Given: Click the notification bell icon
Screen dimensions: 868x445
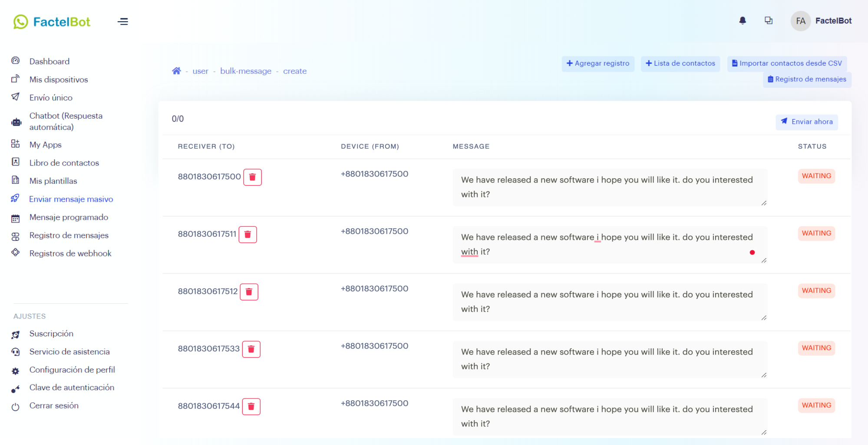Looking at the screenshot, I should coord(743,20).
